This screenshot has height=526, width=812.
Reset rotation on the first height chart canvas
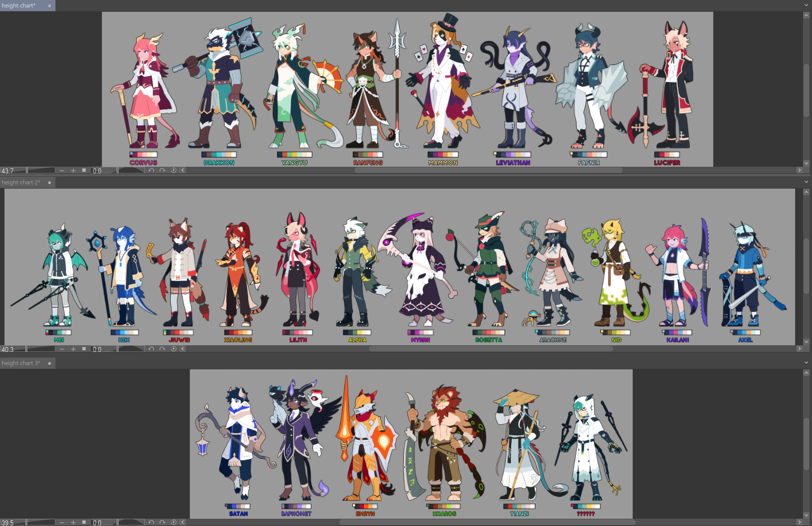point(173,171)
